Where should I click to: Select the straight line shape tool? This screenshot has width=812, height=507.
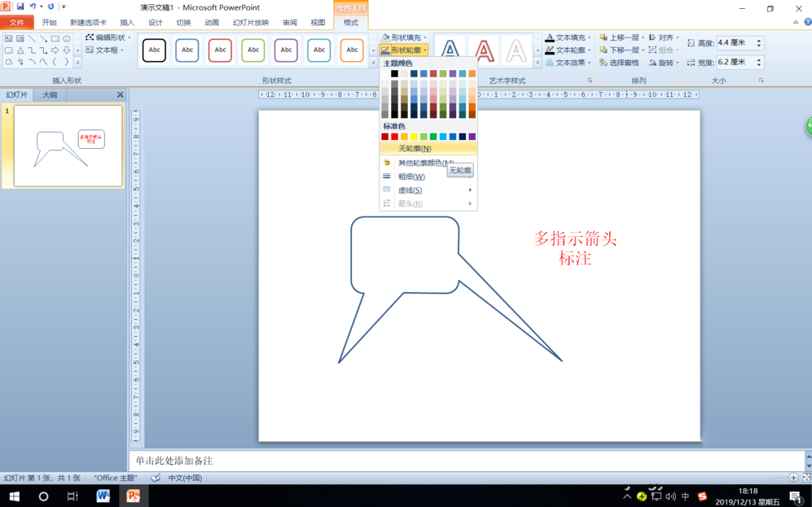point(33,38)
